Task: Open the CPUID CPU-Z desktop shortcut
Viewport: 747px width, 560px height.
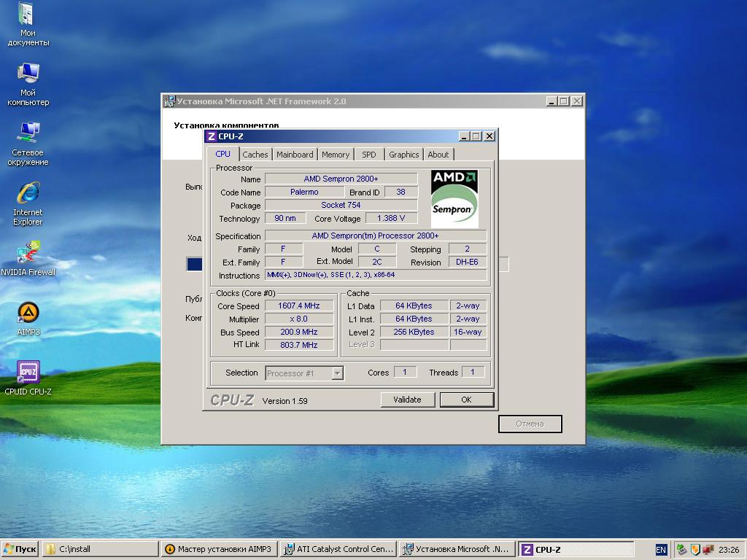Action: tap(28, 378)
